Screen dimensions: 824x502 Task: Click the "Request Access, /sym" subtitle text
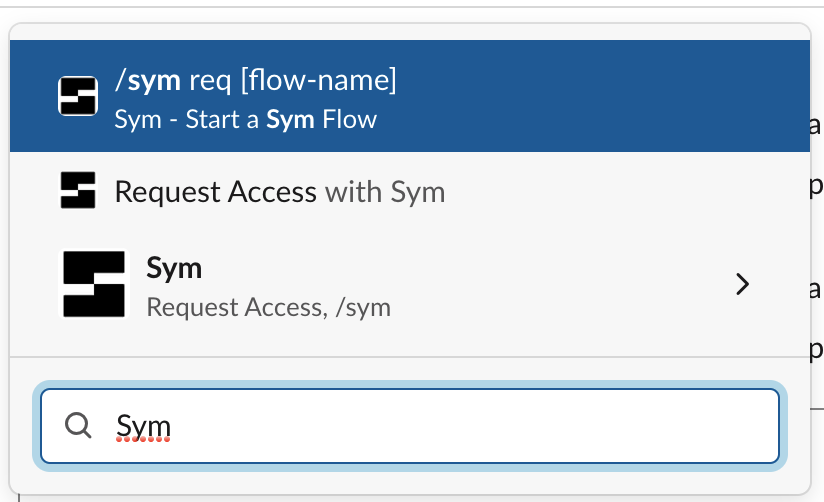click(x=268, y=307)
